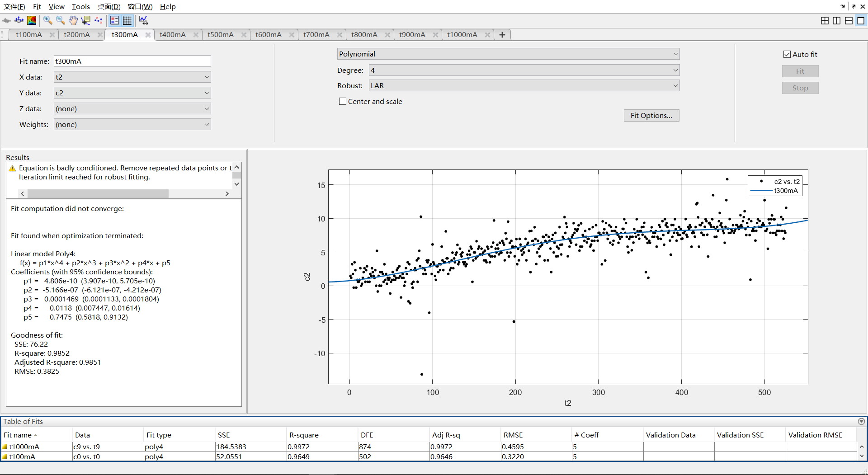Screen dimensions: 868x475
Task: Close the t600mA fit tab
Action: pos(292,35)
